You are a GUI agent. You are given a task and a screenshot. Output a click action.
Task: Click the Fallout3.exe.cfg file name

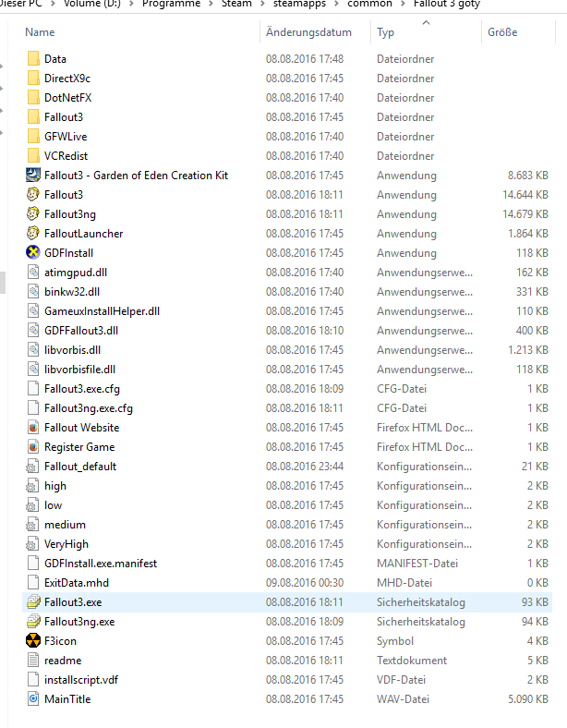82,389
